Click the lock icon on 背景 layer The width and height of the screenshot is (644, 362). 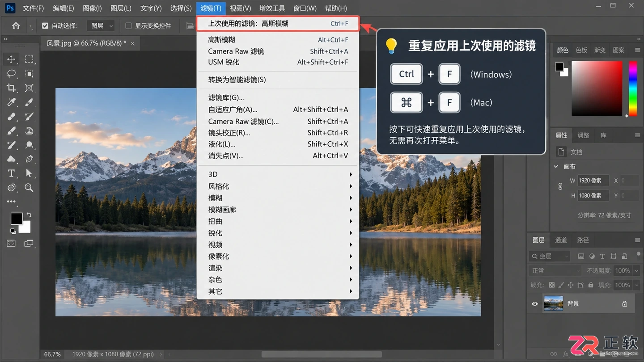click(625, 304)
